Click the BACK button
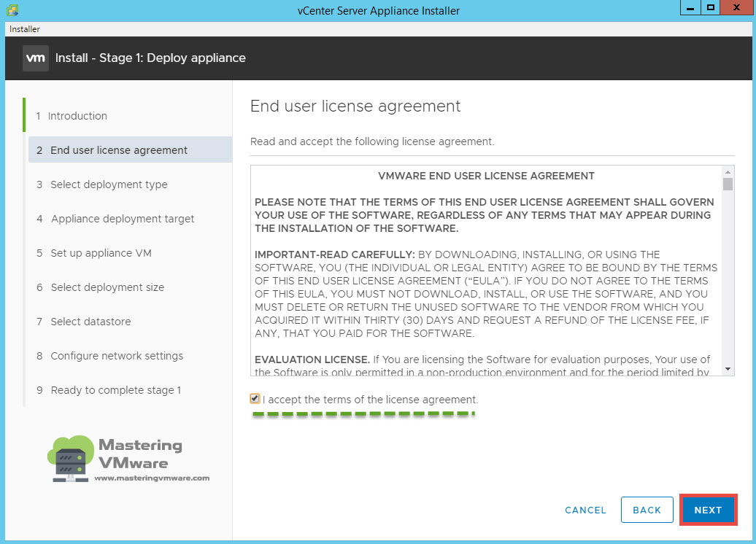 tap(647, 510)
